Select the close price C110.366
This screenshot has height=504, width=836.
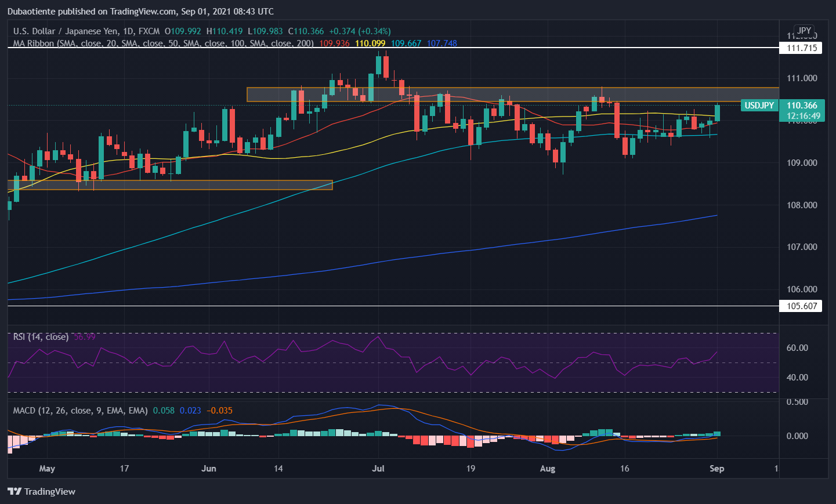click(306, 31)
